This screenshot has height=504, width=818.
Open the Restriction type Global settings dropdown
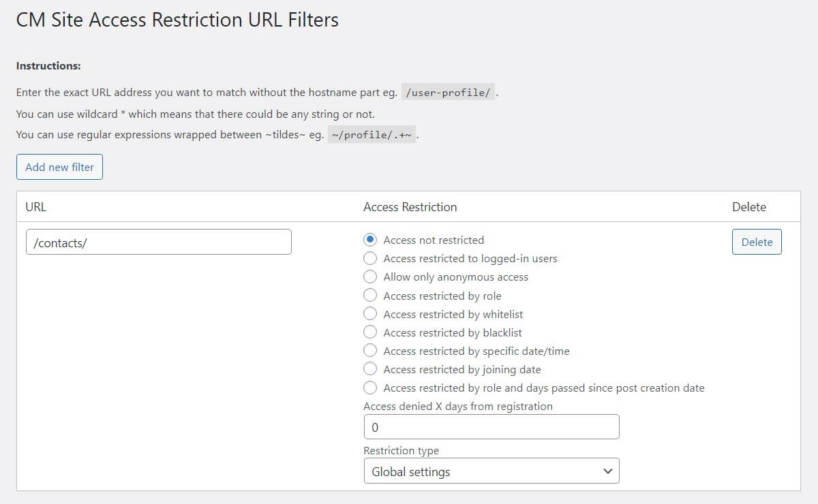point(491,471)
